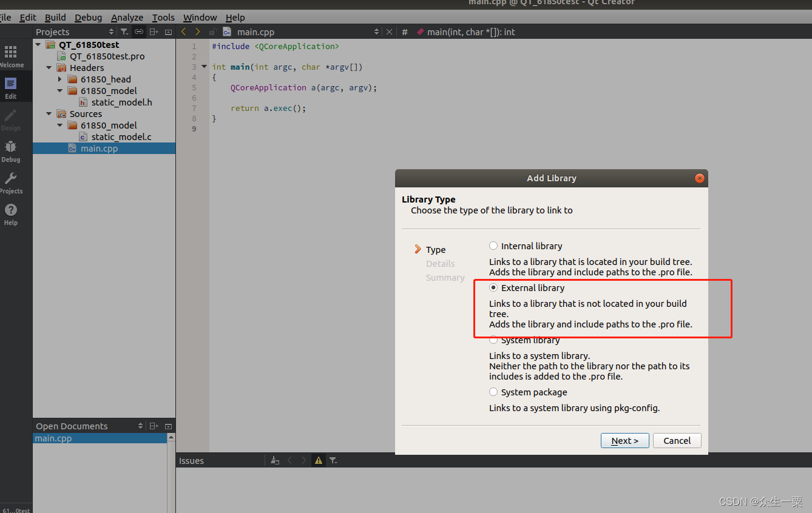Split the Projects panel

coord(154,32)
